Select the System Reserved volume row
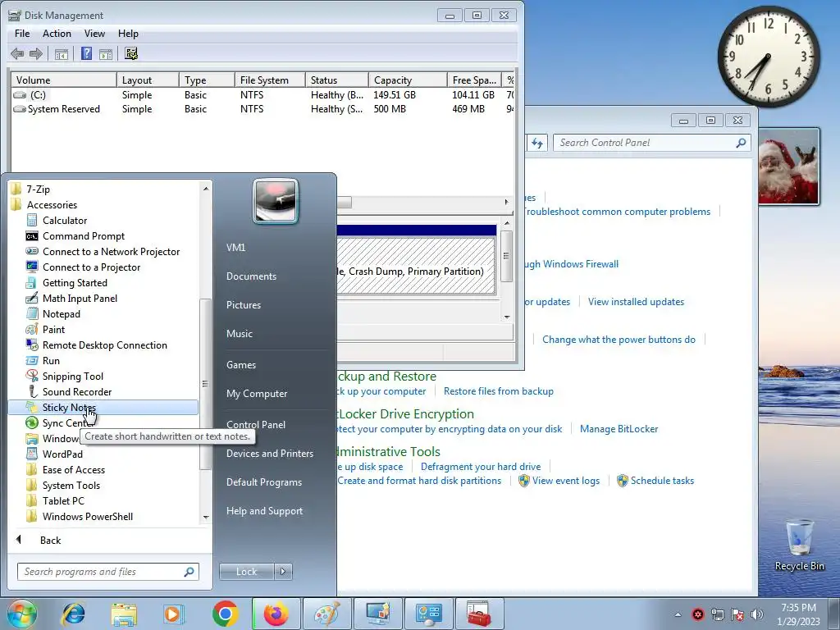 click(x=262, y=109)
